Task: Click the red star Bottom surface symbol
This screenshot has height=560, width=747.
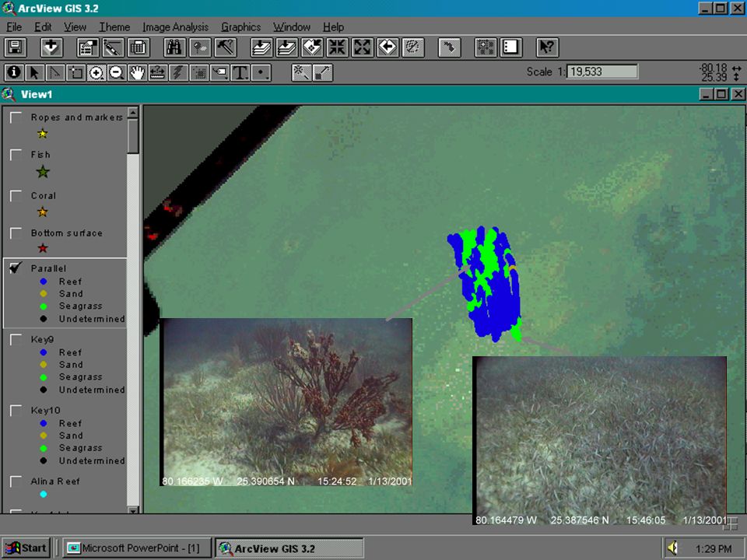Action: [x=43, y=248]
